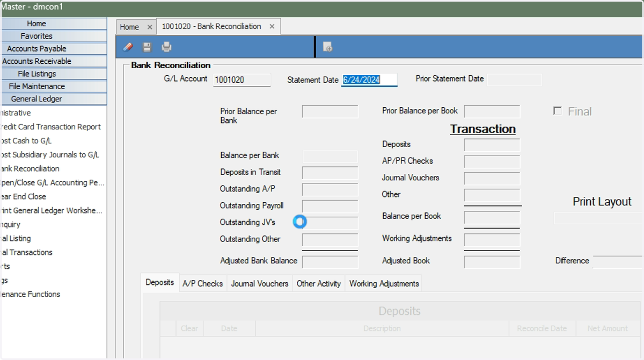This screenshot has width=644, height=360.
Task: Open Post Subsidiary Journals to G/L
Action: [x=50, y=155]
